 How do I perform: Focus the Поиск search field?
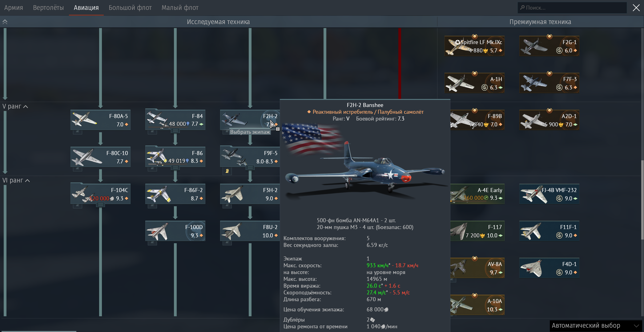(x=572, y=8)
